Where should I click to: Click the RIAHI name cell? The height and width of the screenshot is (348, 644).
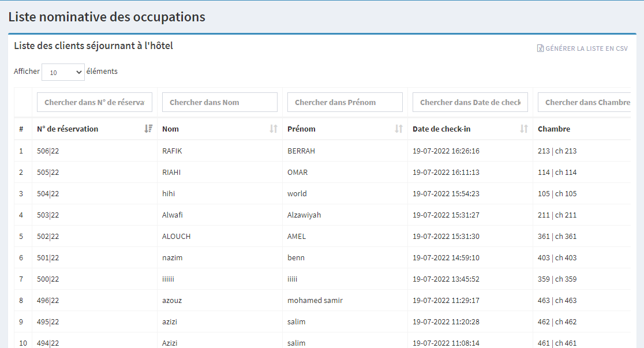point(173,173)
